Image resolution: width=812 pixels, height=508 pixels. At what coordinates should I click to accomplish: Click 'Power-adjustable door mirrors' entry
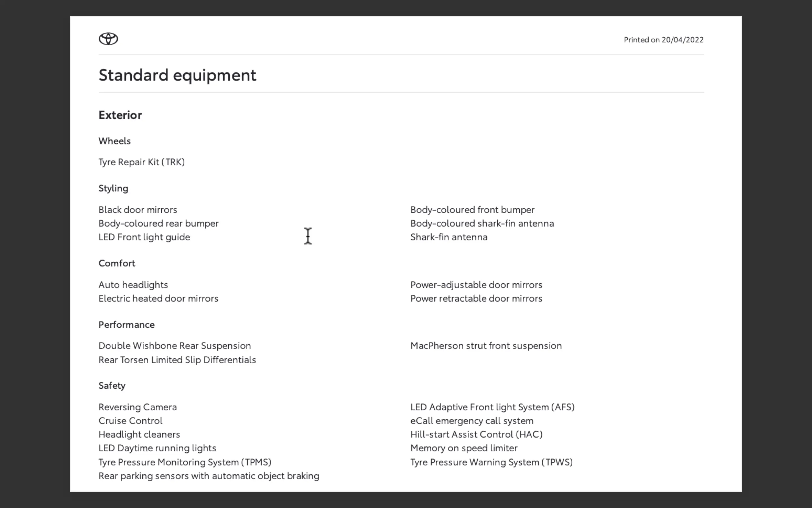point(476,285)
